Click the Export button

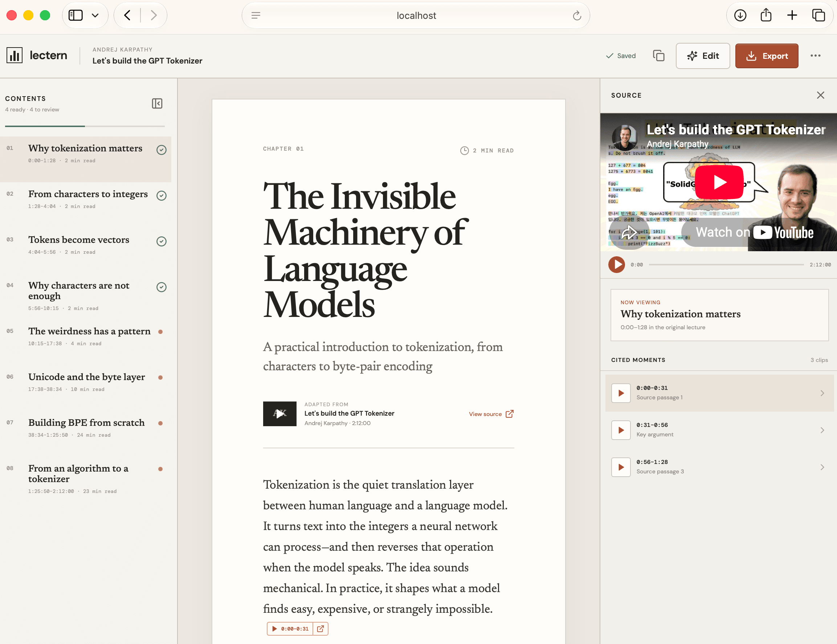[x=767, y=56]
